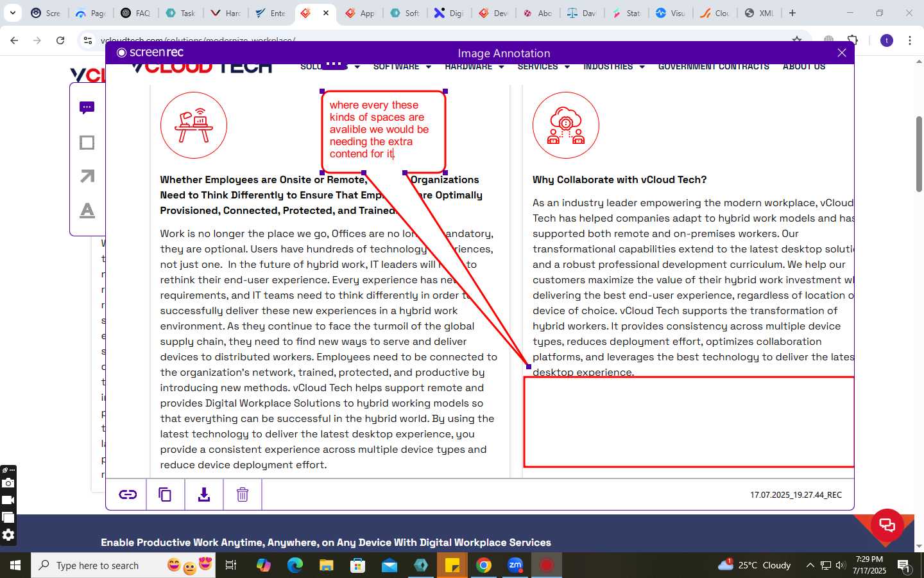This screenshot has height=578, width=924.
Task: Switch to the Task tab
Action: coord(182,13)
